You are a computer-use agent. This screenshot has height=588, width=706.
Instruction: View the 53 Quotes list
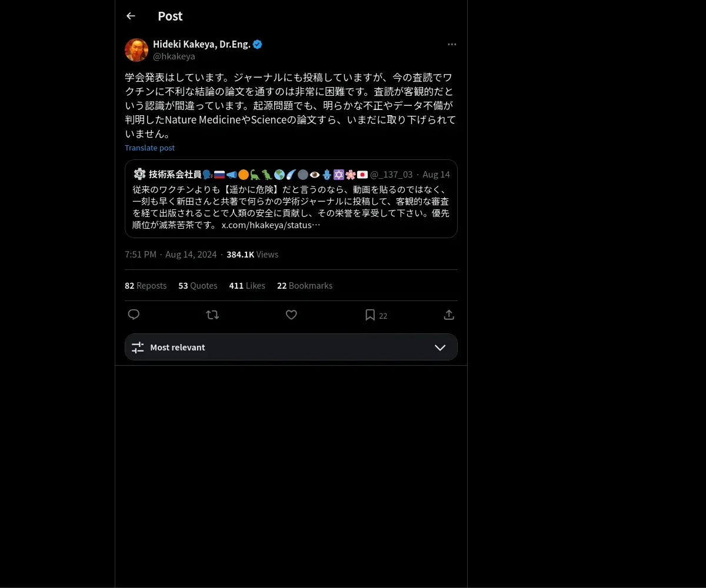[198, 285]
